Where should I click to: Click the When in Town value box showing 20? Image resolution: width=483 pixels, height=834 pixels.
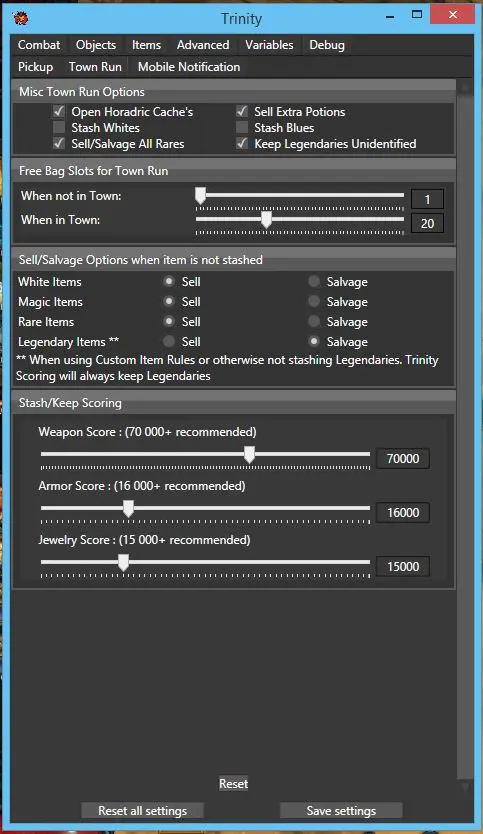click(x=427, y=223)
